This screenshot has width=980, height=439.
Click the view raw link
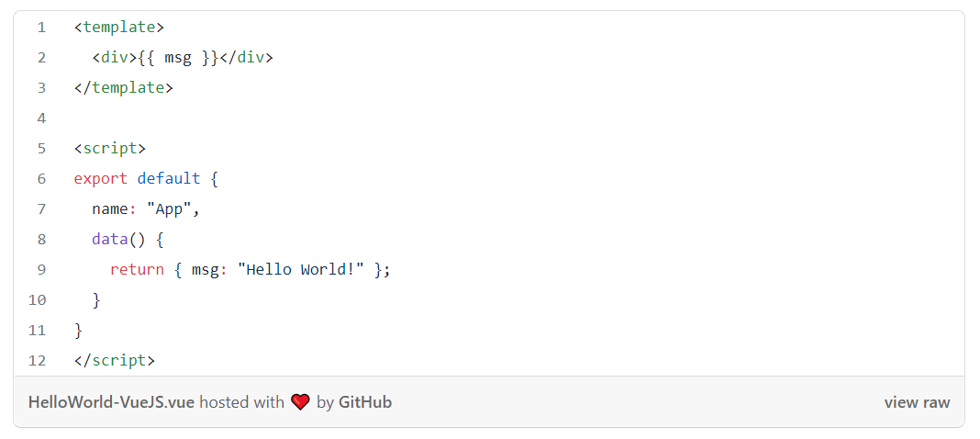[x=917, y=402]
